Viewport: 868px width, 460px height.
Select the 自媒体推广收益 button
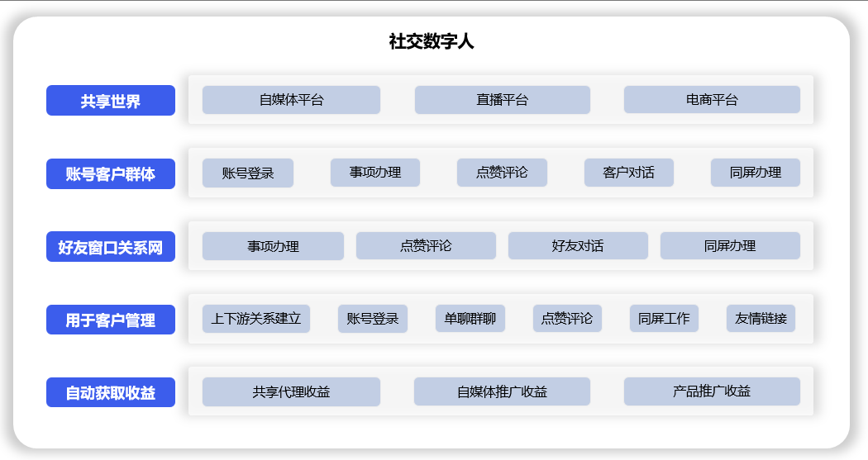(502, 391)
